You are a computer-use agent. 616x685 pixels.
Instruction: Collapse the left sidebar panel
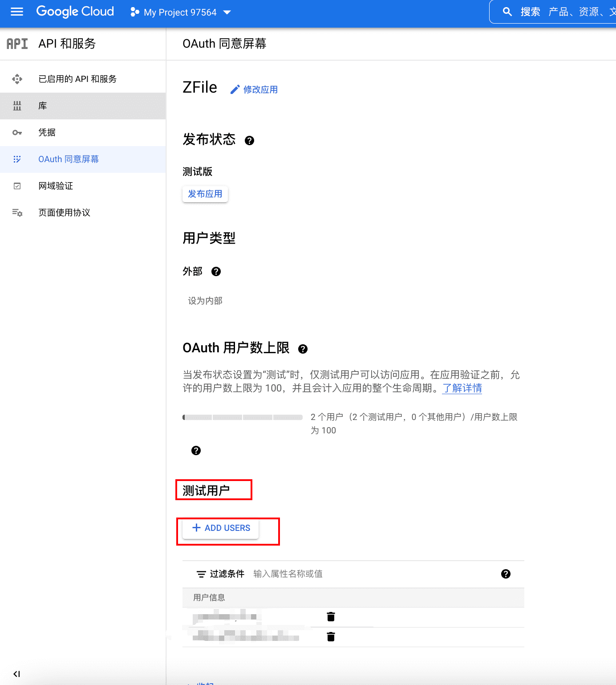pos(16,674)
